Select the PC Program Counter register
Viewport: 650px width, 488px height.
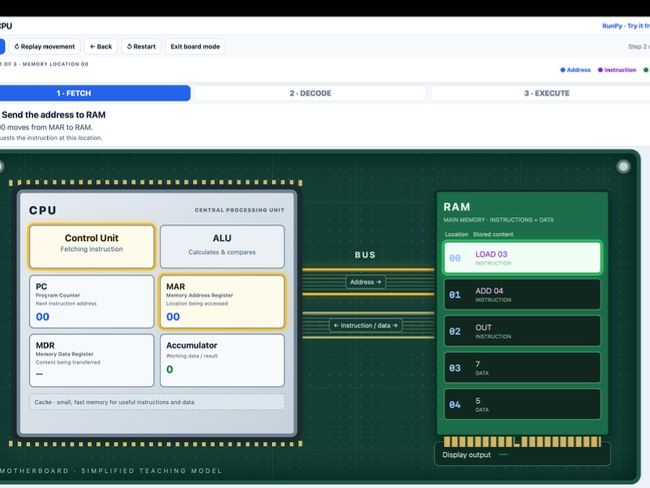point(92,302)
